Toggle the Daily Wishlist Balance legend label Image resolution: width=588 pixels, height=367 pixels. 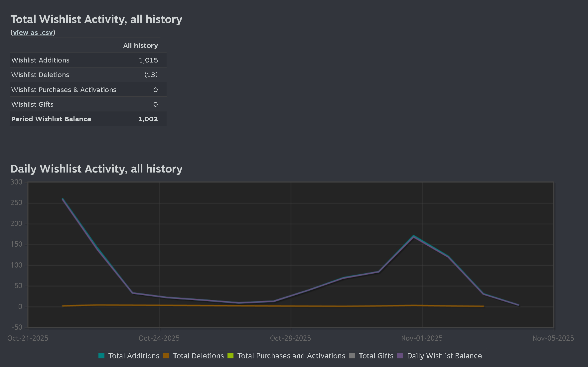(x=444, y=356)
